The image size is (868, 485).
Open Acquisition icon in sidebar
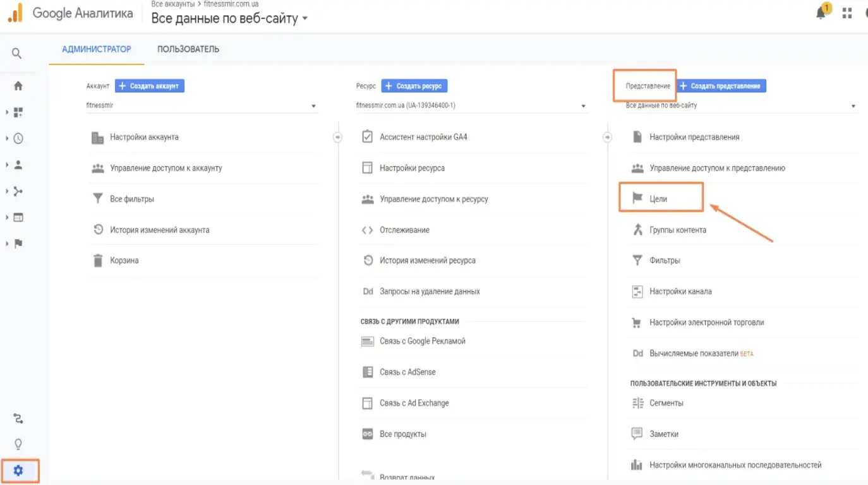[x=18, y=191]
